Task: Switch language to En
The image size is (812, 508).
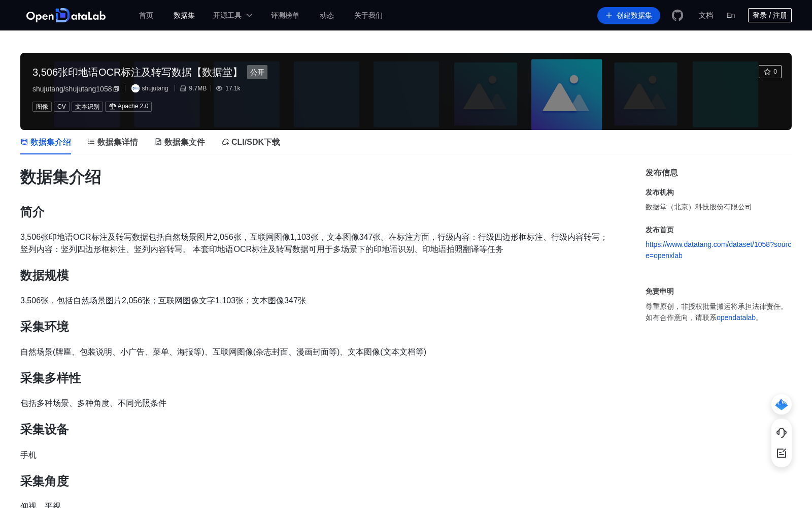Action: [731, 15]
